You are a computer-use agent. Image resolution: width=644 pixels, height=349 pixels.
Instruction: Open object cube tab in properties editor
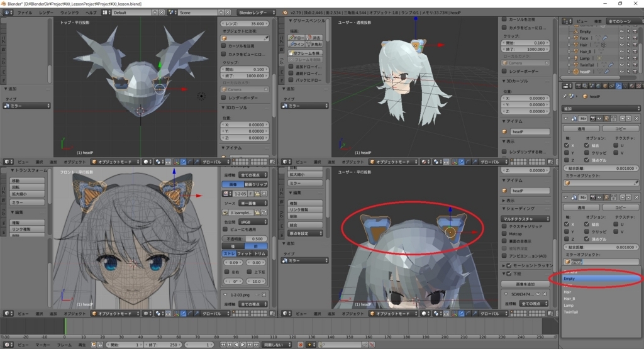pos(605,86)
